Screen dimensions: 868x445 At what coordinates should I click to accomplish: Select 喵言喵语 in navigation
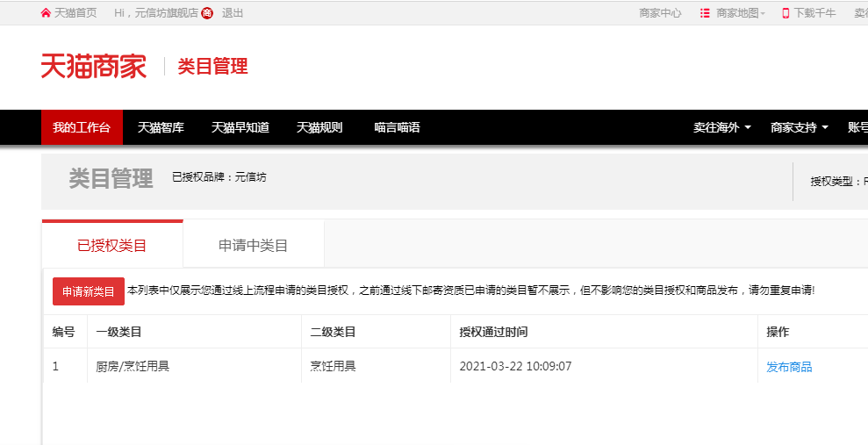coord(397,127)
